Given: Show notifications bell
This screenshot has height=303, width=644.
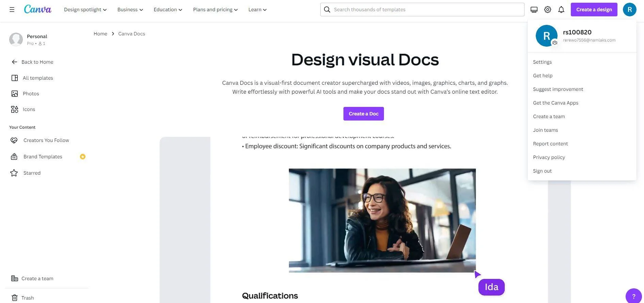Looking at the screenshot, I should click(x=561, y=10).
